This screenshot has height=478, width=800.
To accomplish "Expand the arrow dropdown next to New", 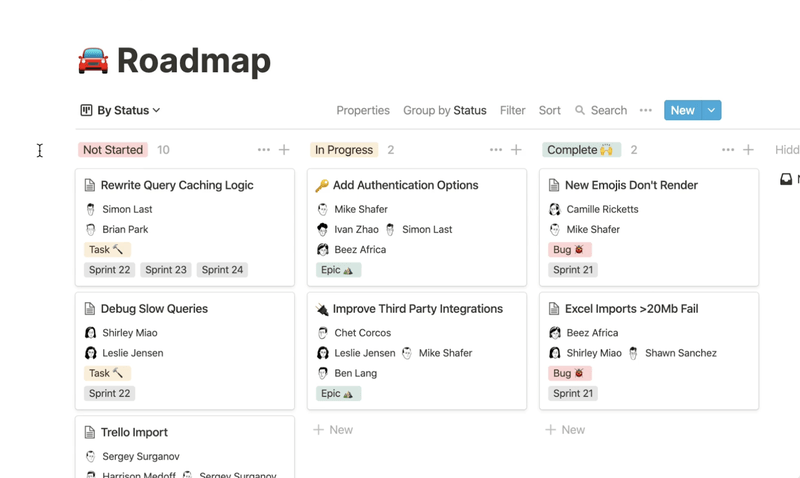I will tap(711, 110).
